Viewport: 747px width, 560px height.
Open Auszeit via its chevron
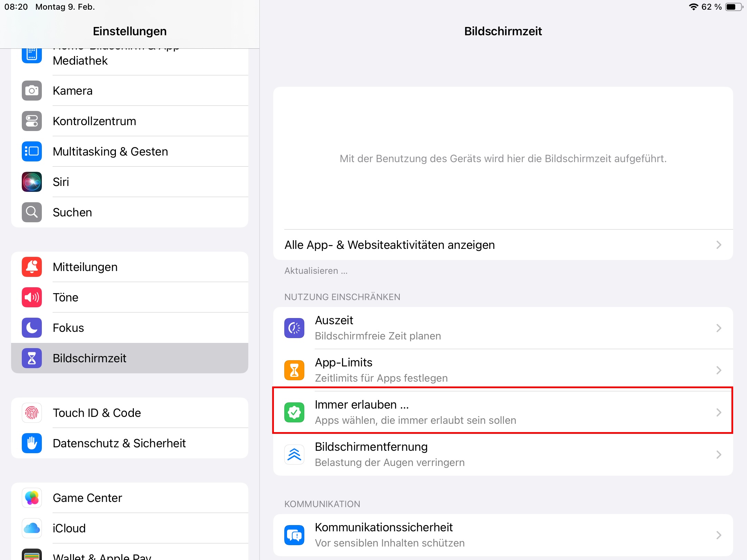[x=719, y=328]
